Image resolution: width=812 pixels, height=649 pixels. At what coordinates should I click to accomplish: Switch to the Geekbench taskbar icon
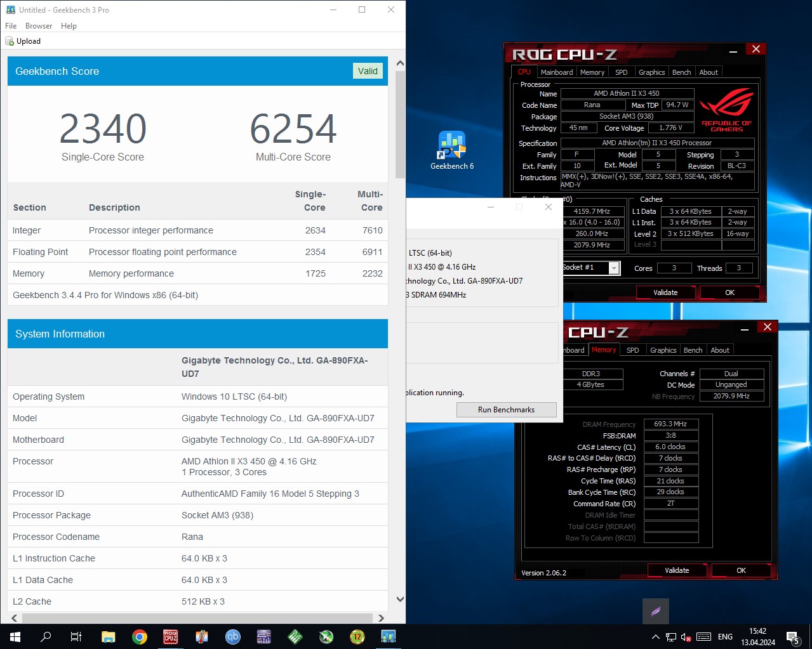[x=389, y=636]
